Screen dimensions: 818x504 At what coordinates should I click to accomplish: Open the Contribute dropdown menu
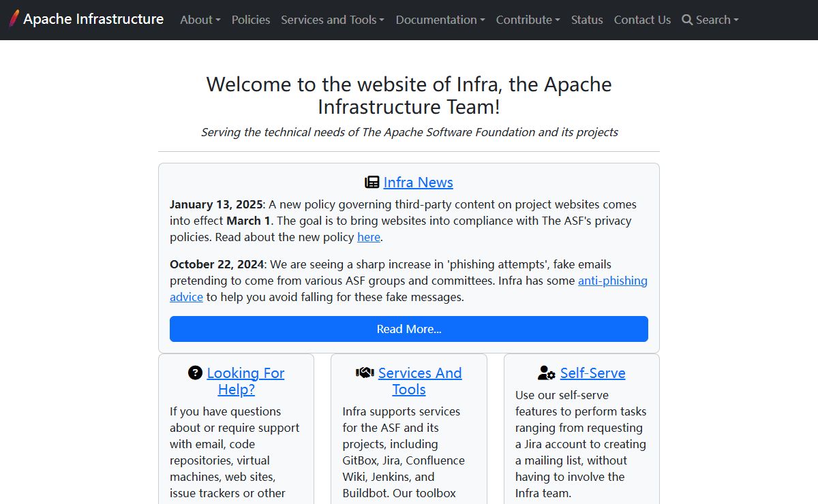click(528, 20)
